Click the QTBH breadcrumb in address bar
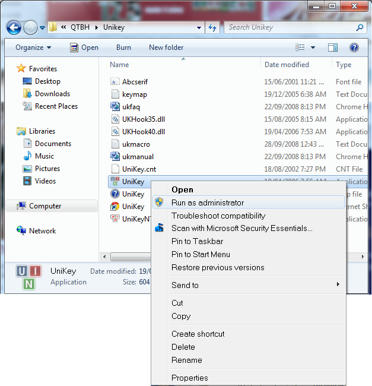372x386 pixels. [80, 27]
